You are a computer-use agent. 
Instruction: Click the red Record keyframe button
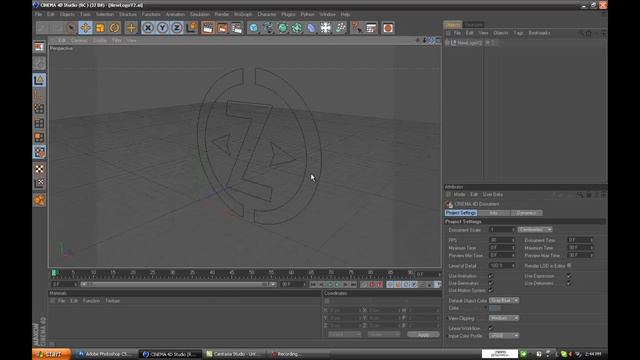[x=372, y=284]
